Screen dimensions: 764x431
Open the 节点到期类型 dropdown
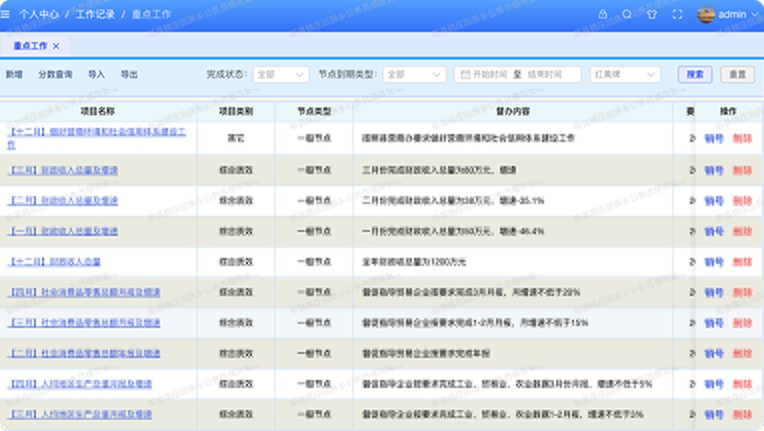[x=414, y=75]
